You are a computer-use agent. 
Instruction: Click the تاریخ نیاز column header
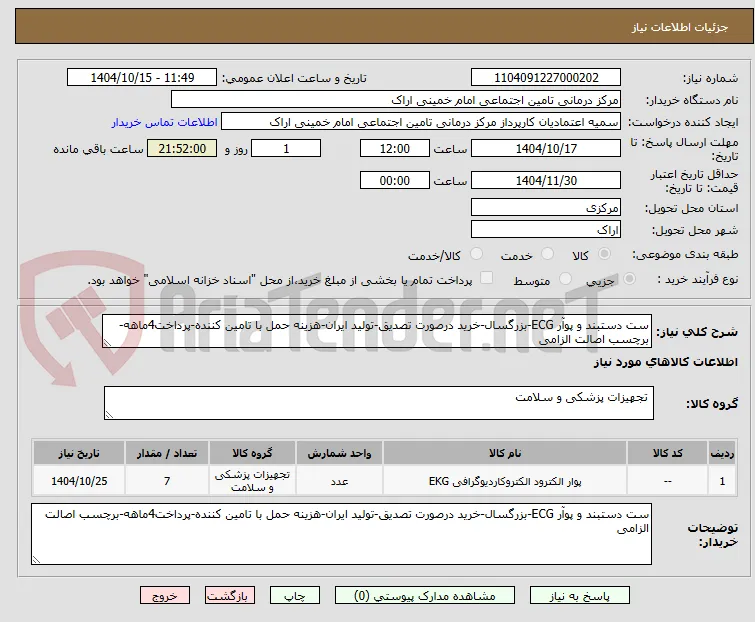(79, 453)
